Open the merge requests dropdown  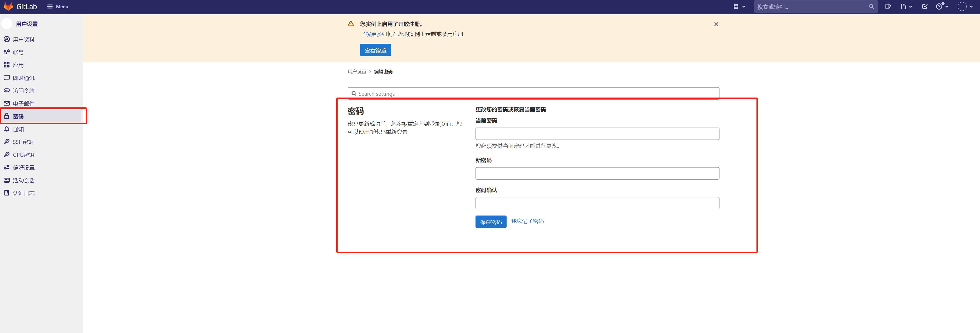point(906,6)
